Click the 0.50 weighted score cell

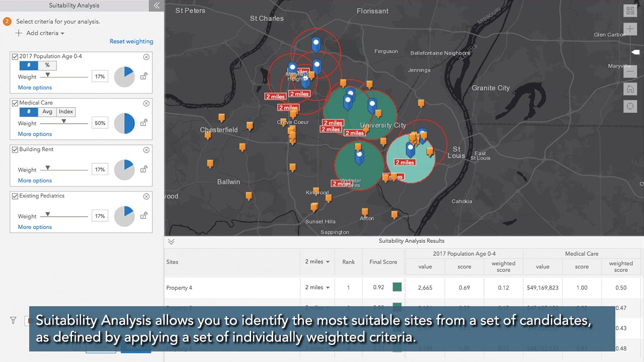tap(621, 288)
